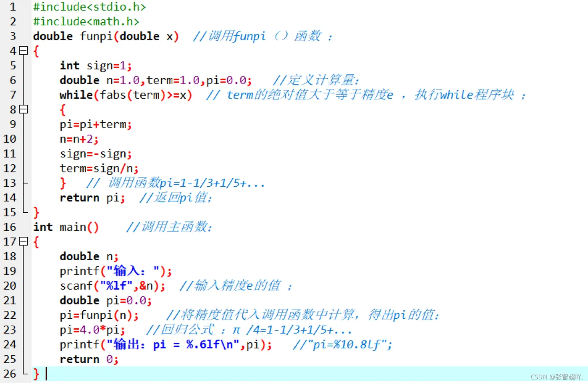Collapse the main function fold on line 17

click(24, 242)
